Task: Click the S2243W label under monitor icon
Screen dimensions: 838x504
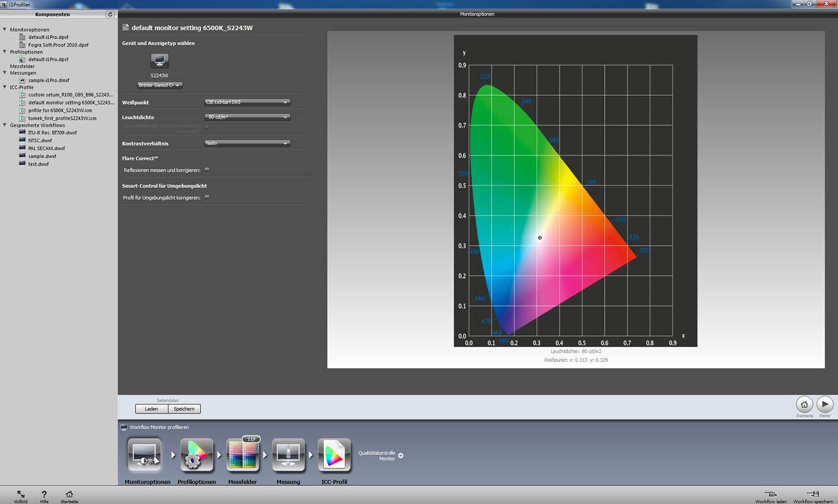Action: pos(159,76)
